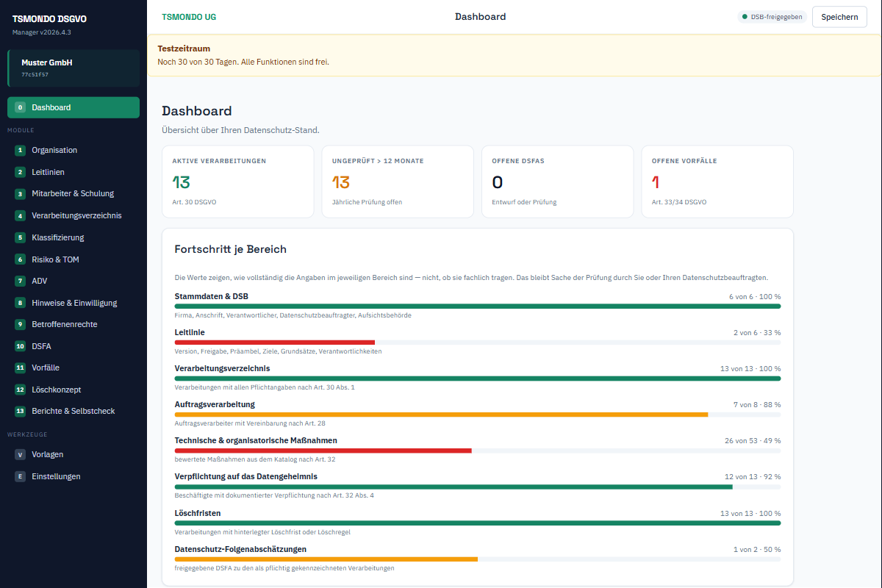
Task: Click the company ID 77c51f57
Action: click(35, 74)
